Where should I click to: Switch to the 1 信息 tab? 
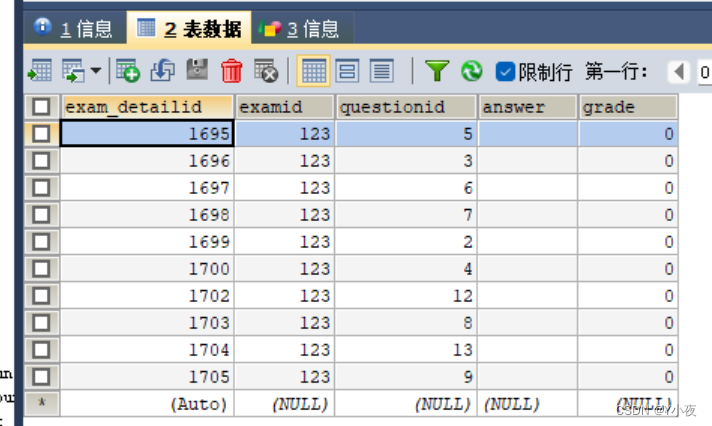(73, 29)
